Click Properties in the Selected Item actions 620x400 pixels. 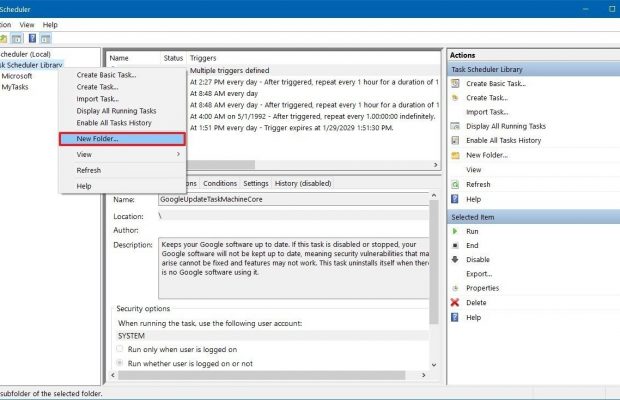pos(482,288)
